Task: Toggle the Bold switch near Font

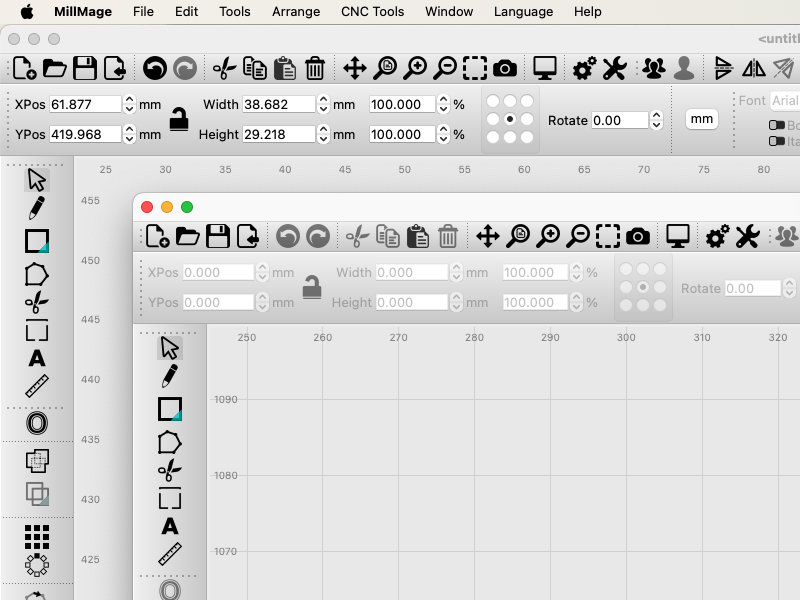Action: [x=776, y=125]
